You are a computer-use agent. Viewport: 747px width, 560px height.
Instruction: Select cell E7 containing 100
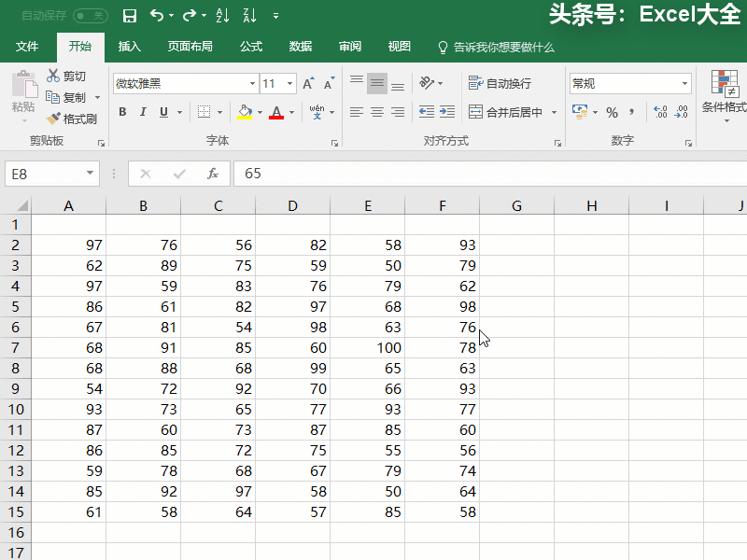click(367, 348)
